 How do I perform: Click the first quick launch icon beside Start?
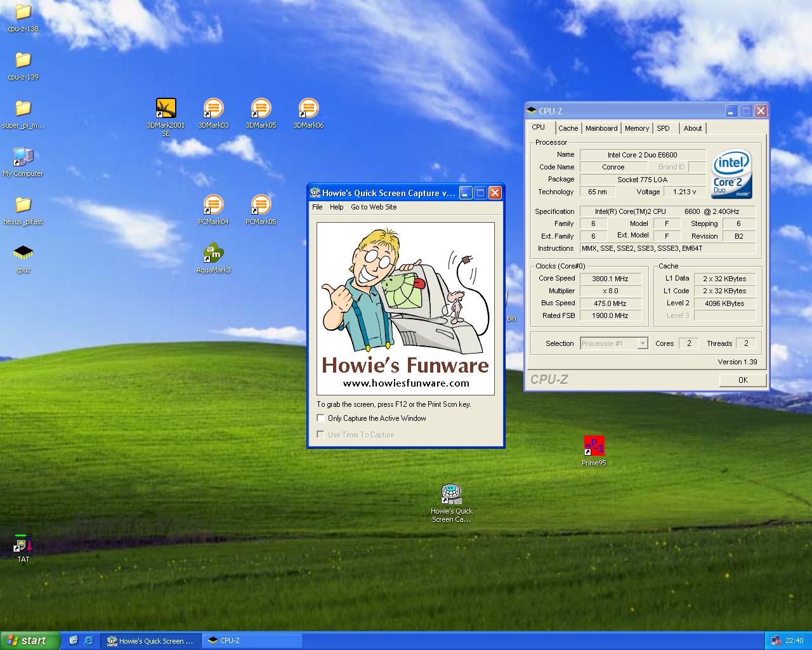click(x=73, y=640)
